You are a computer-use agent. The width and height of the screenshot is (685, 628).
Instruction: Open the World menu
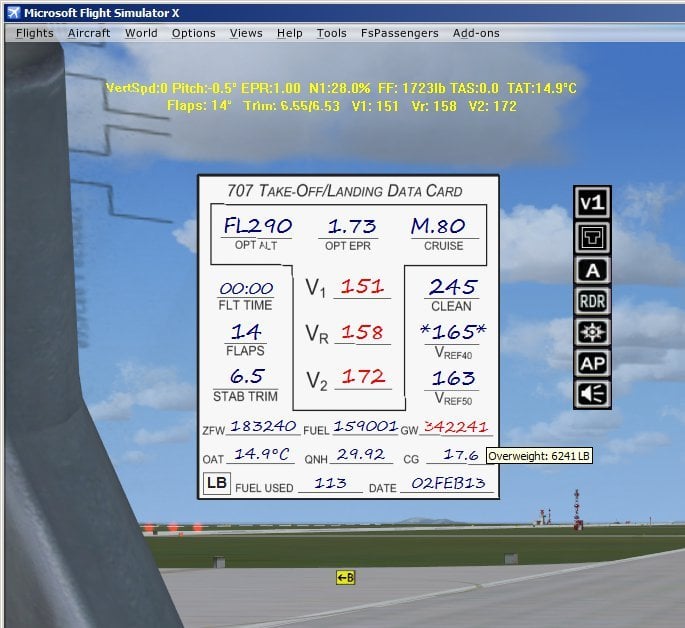[141, 33]
